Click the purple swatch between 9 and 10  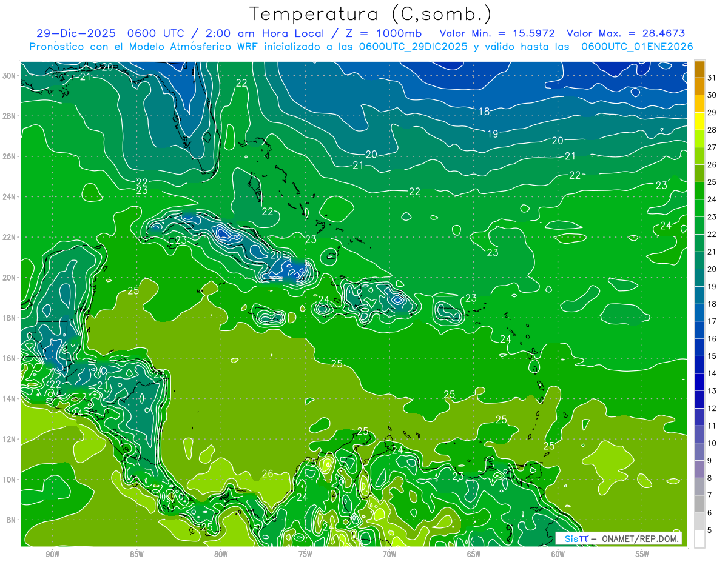coord(700,452)
